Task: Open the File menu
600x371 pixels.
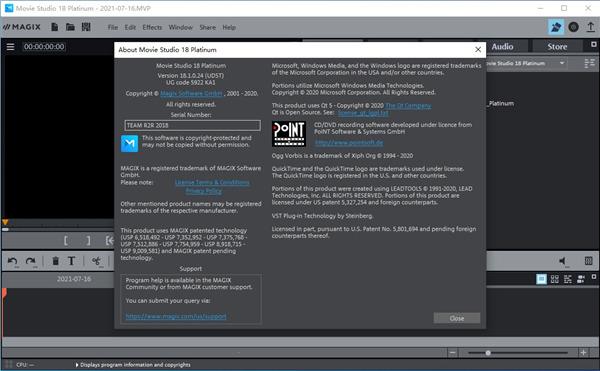Action: (x=113, y=27)
